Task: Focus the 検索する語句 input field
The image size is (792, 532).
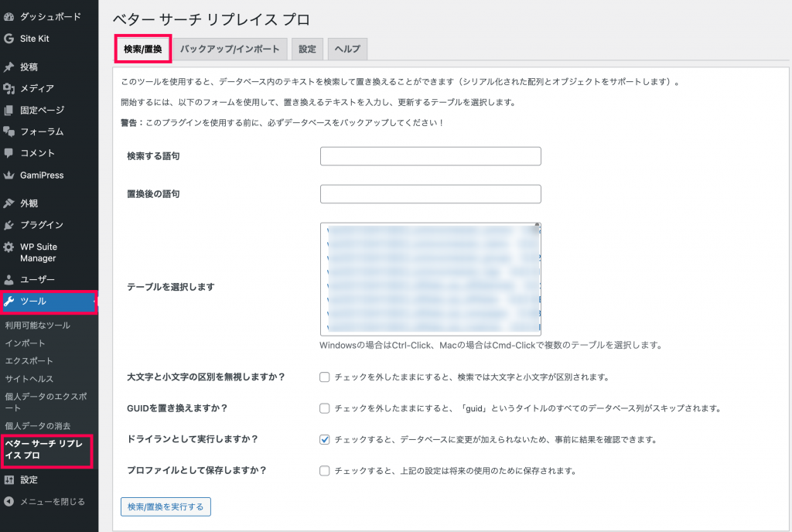Action: tap(430, 156)
